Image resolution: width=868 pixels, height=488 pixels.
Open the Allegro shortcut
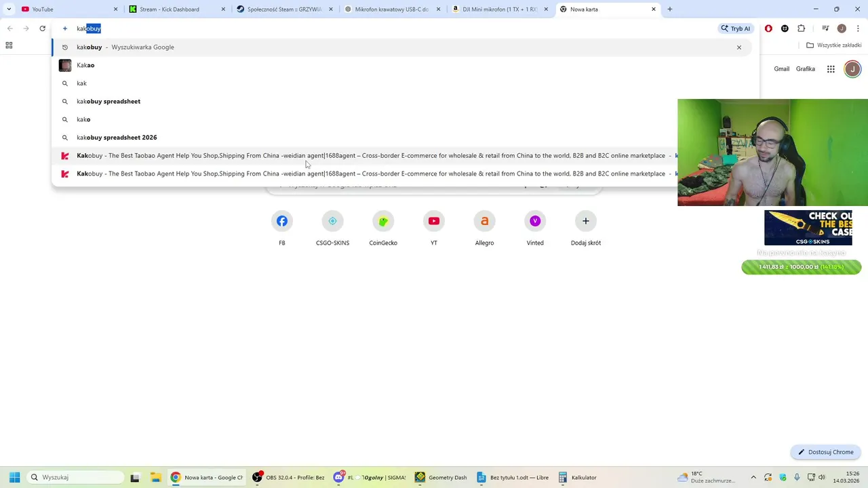(x=484, y=229)
